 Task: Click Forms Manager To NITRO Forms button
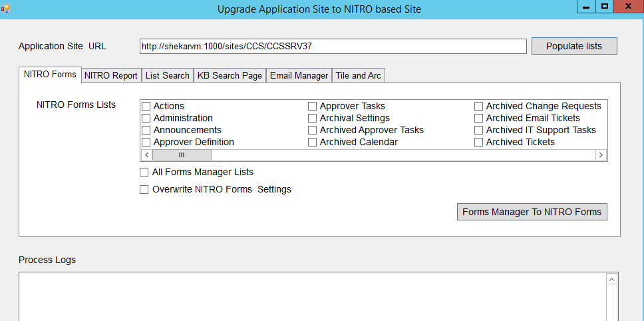point(532,212)
